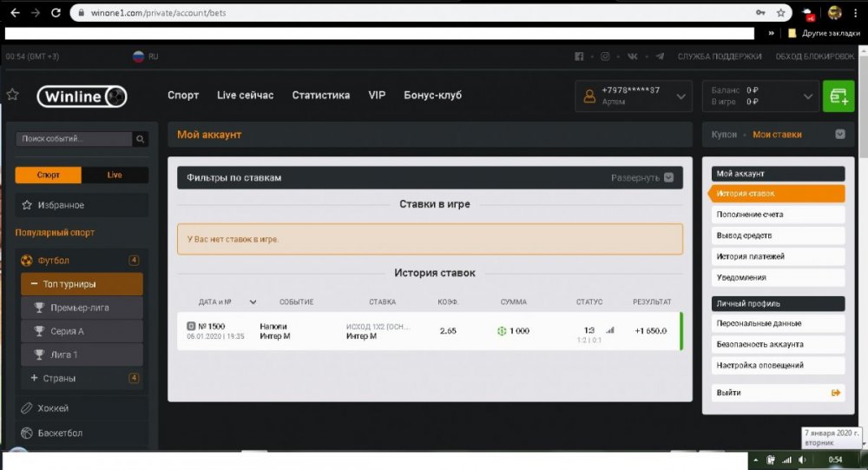Image resolution: width=868 pixels, height=470 pixels.
Task: Collapse the Топ турниры section
Action: pyautogui.click(x=34, y=284)
